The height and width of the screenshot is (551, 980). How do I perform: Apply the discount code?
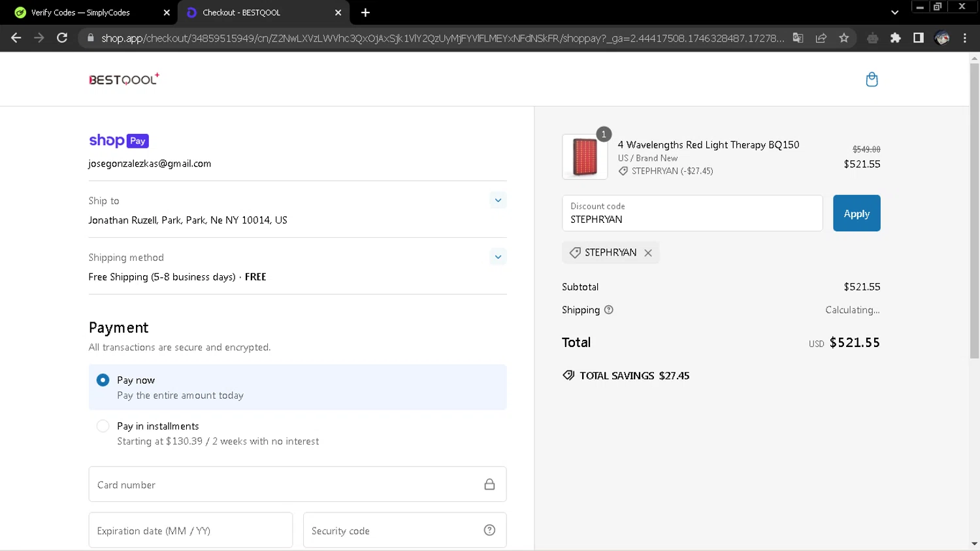click(x=857, y=213)
